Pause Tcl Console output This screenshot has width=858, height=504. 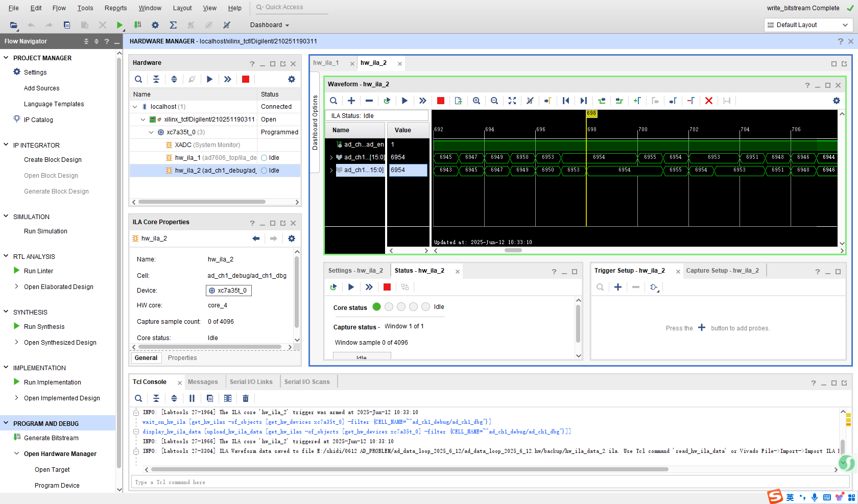[192, 398]
